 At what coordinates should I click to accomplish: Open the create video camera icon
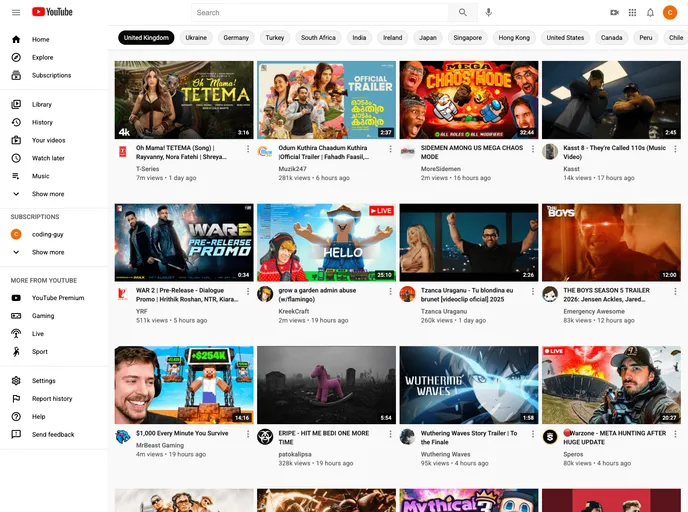(x=614, y=13)
